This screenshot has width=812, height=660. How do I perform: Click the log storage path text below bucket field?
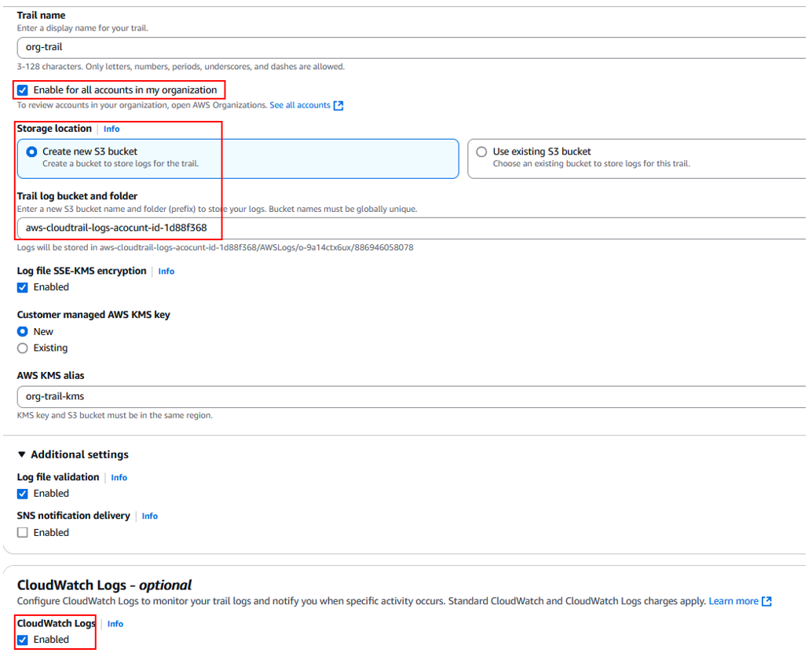215,247
